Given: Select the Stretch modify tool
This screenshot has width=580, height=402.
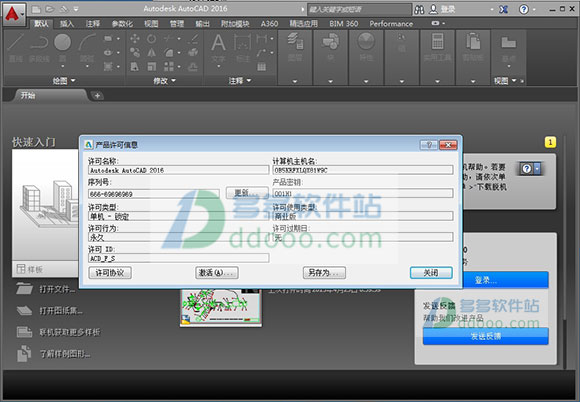Looking at the screenshot, I should [x=135, y=67].
